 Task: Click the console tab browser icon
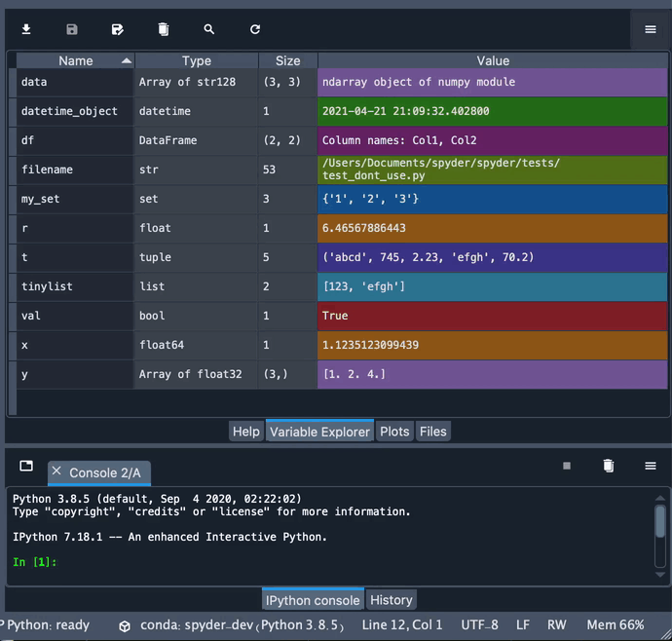[x=26, y=467]
